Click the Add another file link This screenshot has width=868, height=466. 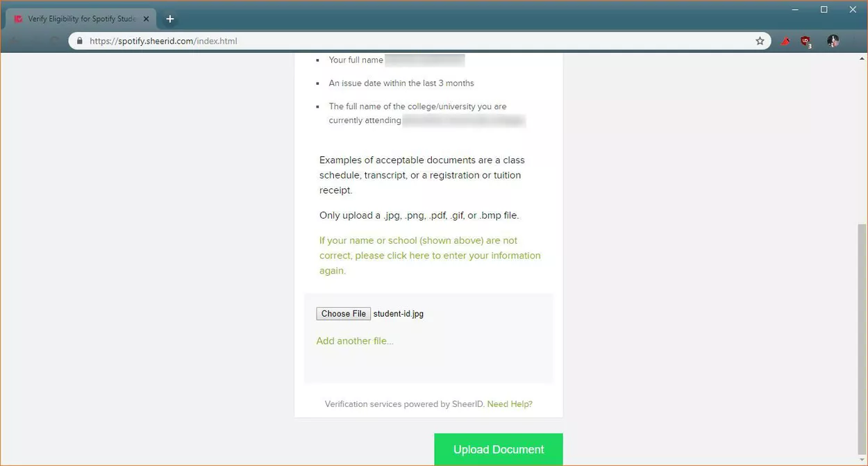point(355,341)
